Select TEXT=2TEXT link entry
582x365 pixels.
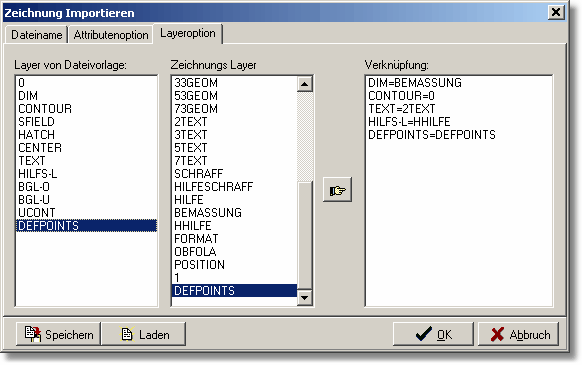[x=459, y=109]
